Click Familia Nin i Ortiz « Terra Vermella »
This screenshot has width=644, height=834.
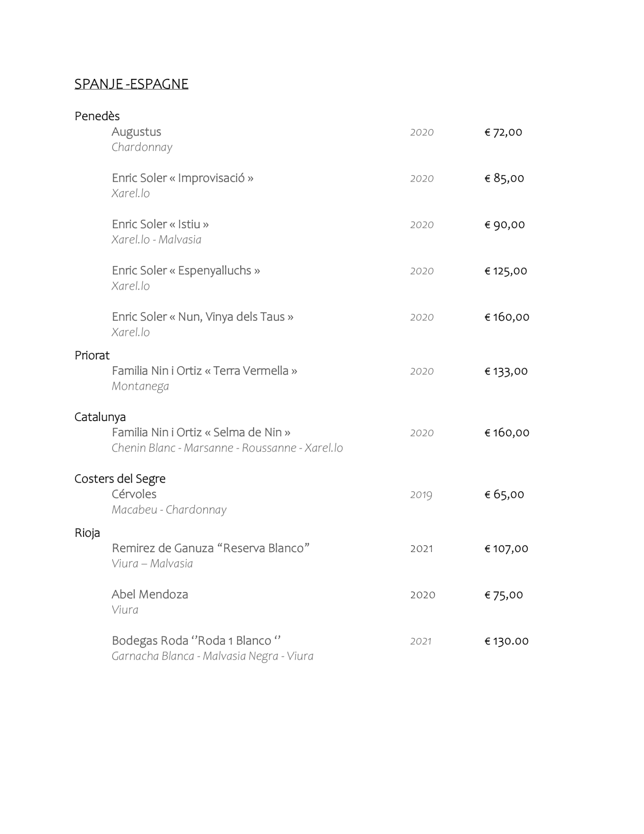pyautogui.click(x=204, y=371)
